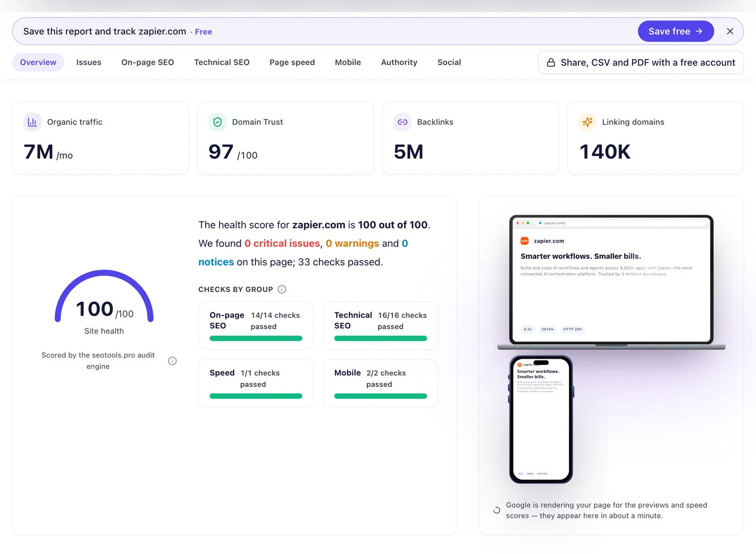This screenshot has height=554, width=756.
Task: Click the info icon next to audit engine text
Action: click(x=172, y=361)
